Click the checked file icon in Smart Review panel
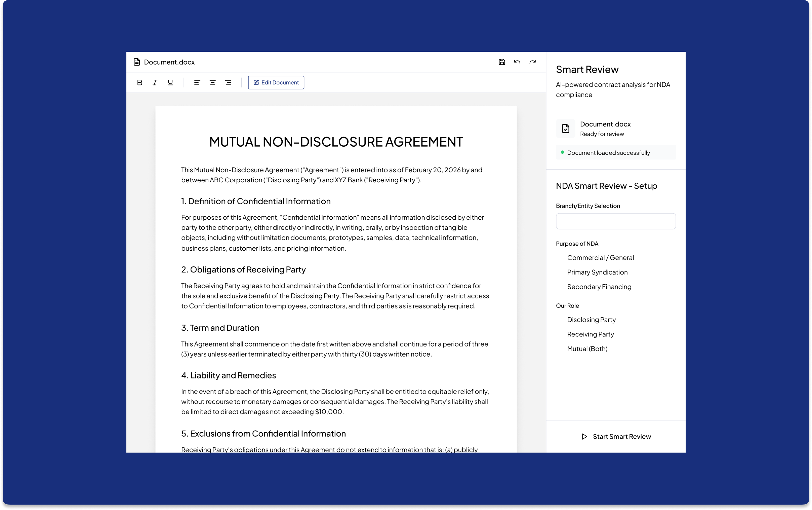Screen dimensions: 812x510 pos(566,129)
